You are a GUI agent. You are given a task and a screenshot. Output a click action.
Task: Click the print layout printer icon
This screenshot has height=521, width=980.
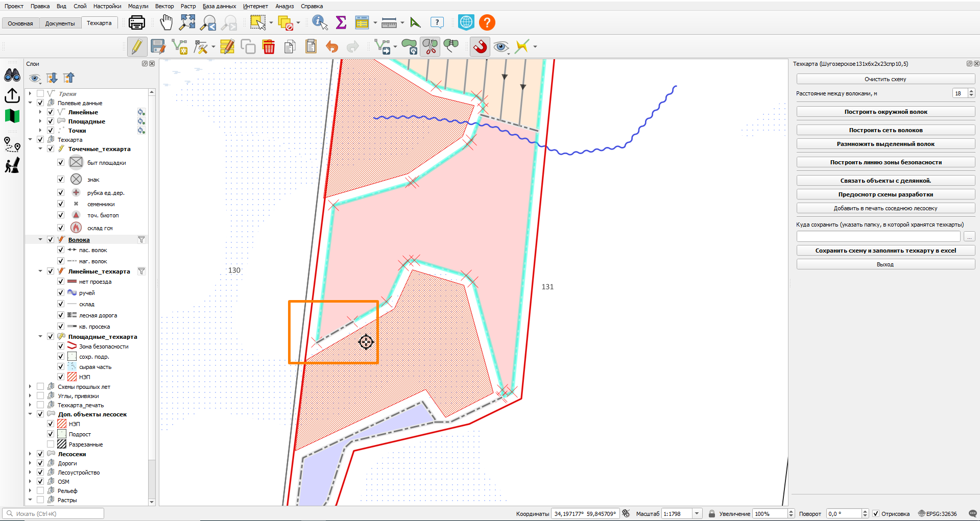(x=136, y=22)
